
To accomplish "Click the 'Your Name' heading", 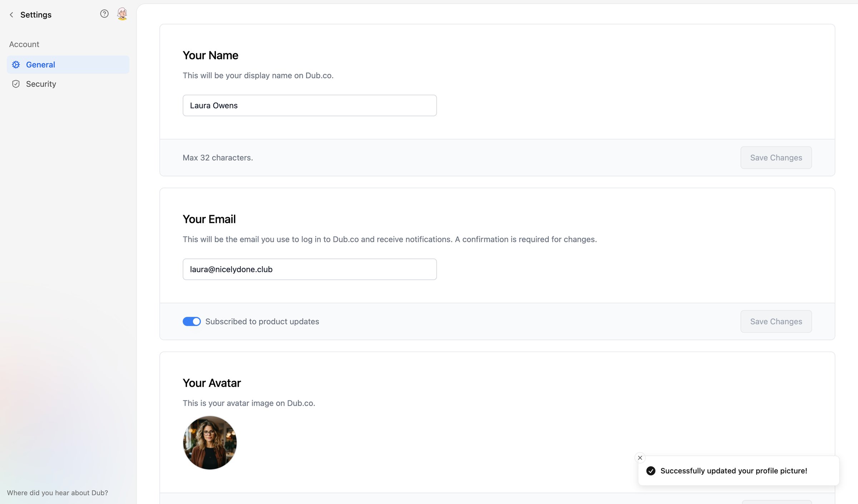I will point(210,55).
